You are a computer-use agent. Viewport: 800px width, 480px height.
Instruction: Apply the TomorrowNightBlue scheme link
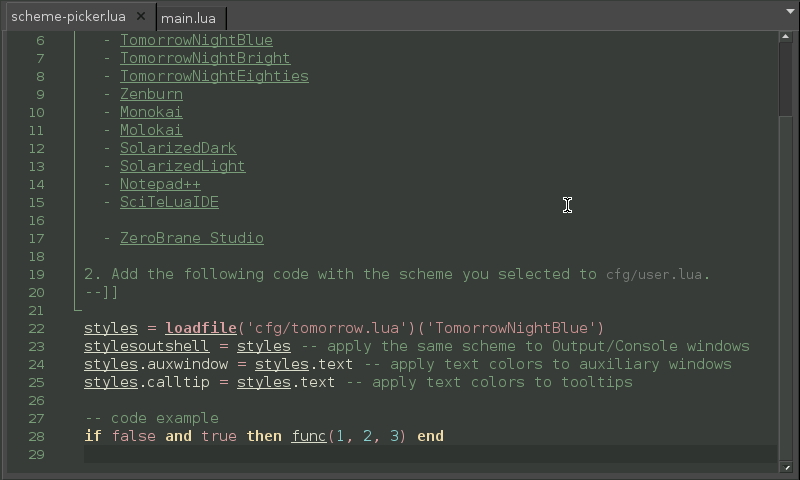tap(196, 40)
